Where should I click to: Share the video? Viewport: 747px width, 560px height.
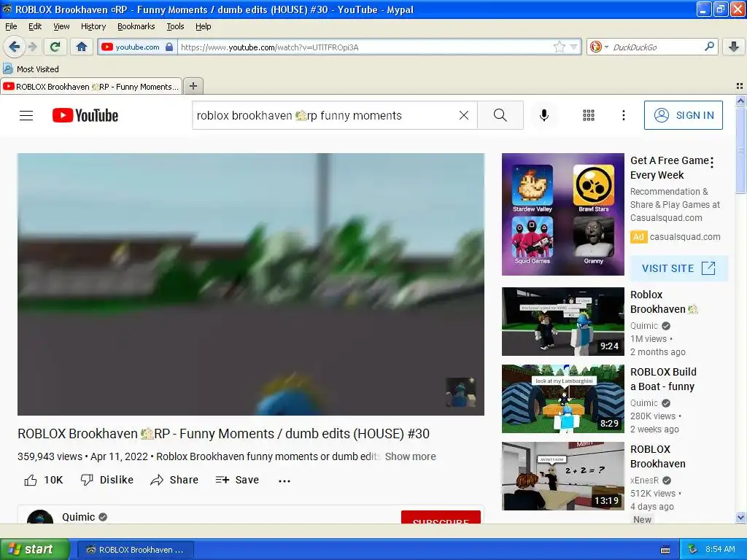coord(174,480)
